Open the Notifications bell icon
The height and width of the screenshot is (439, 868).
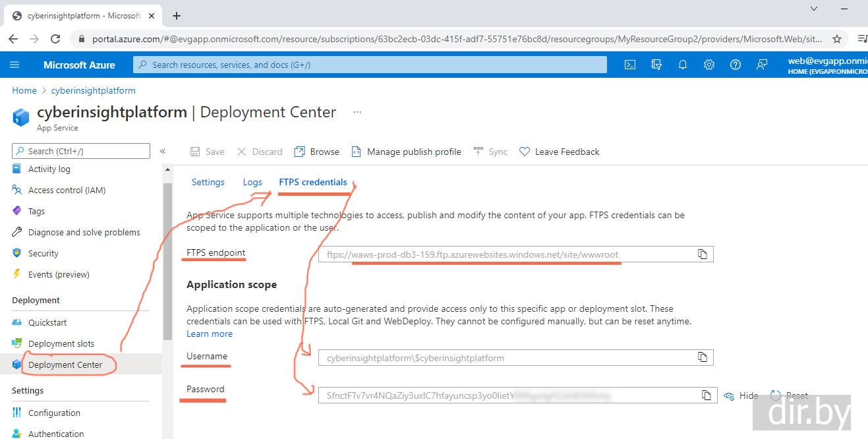[x=683, y=65]
